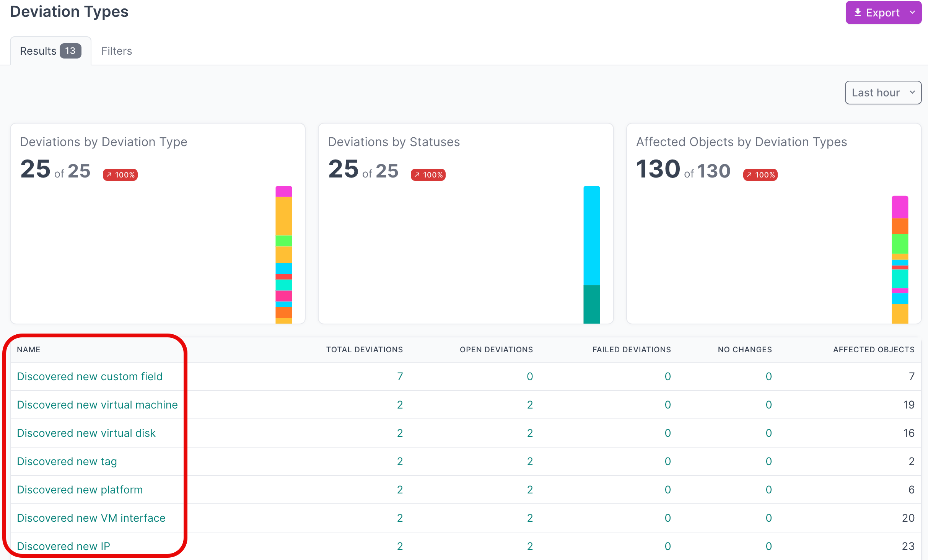Click total deviations value 7 for custom field

tap(400, 376)
